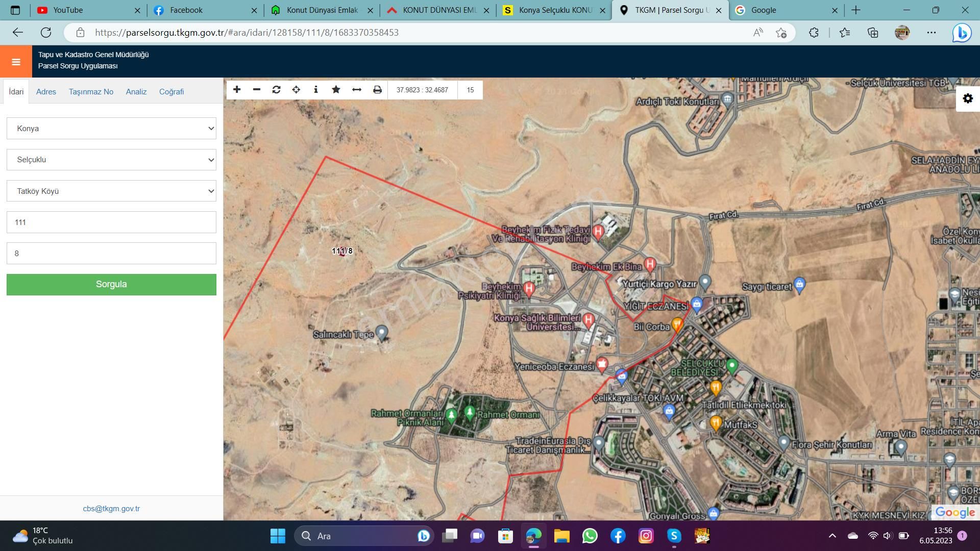Open map settings gear button
The image size is (980, 551).
click(x=968, y=98)
